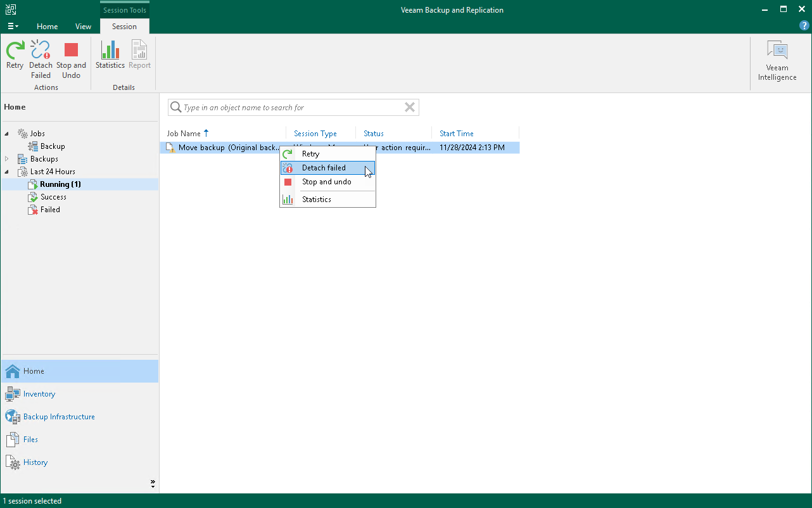Image resolution: width=812 pixels, height=508 pixels.
Task: Type in the object name search field
Action: coord(293,108)
